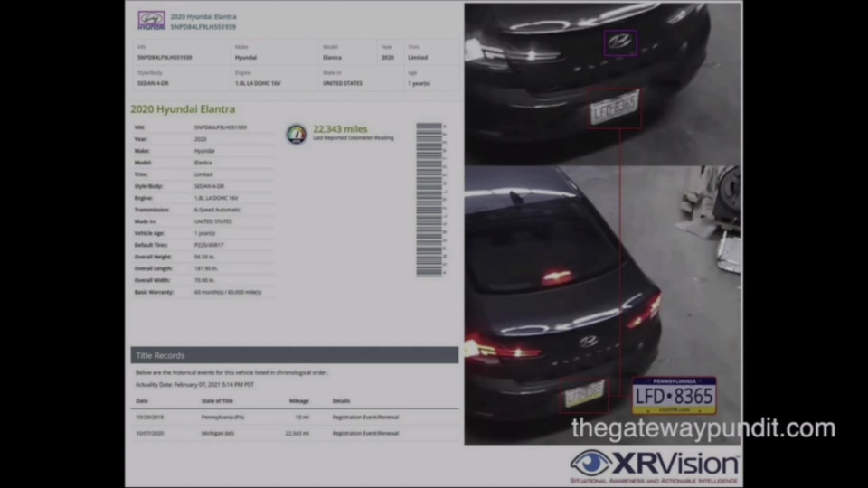Click the 'Actuality Date: February 07, 2021' line
This screenshot has height=488, width=868.
pyautogui.click(x=194, y=385)
